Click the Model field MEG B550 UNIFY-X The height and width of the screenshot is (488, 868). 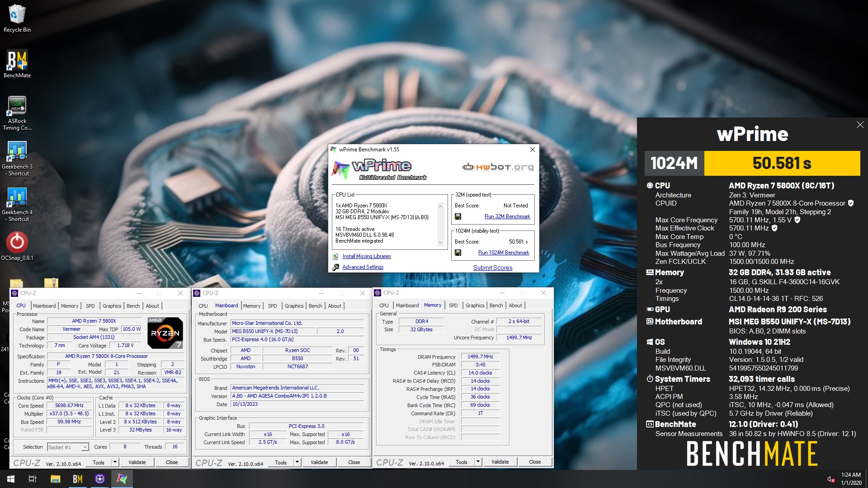coord(273,331)
